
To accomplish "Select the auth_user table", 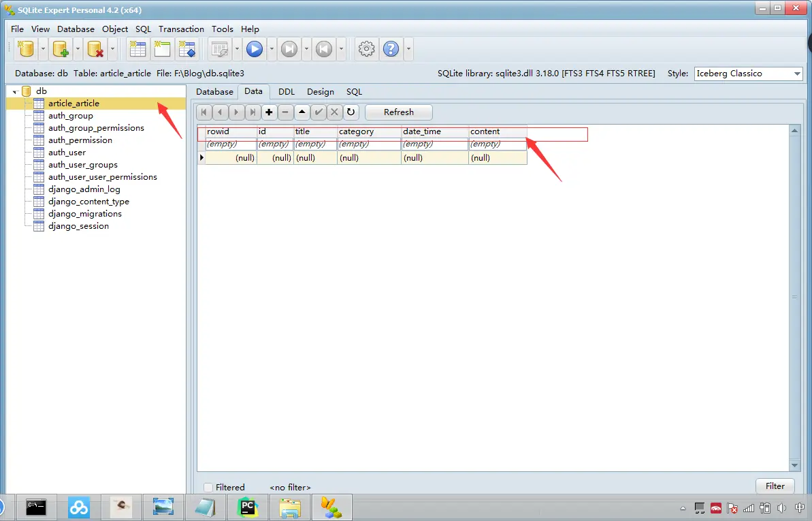I will [67, 153].
